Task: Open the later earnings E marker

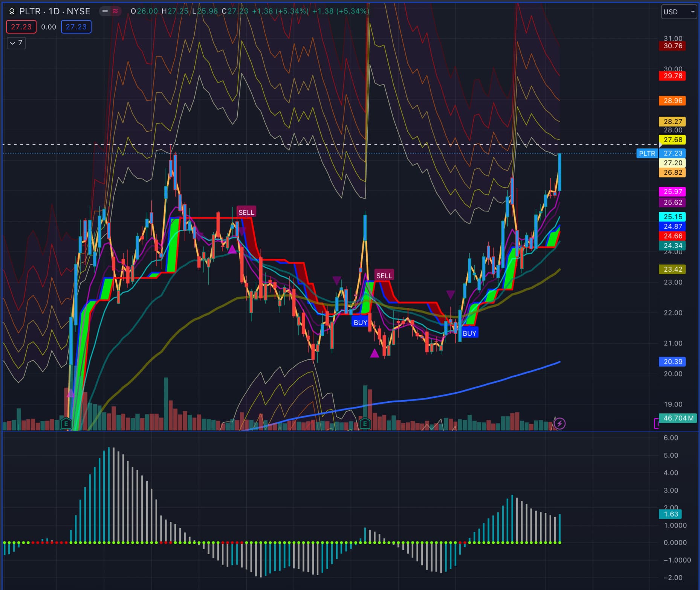Action: click(x=365, y=423)
